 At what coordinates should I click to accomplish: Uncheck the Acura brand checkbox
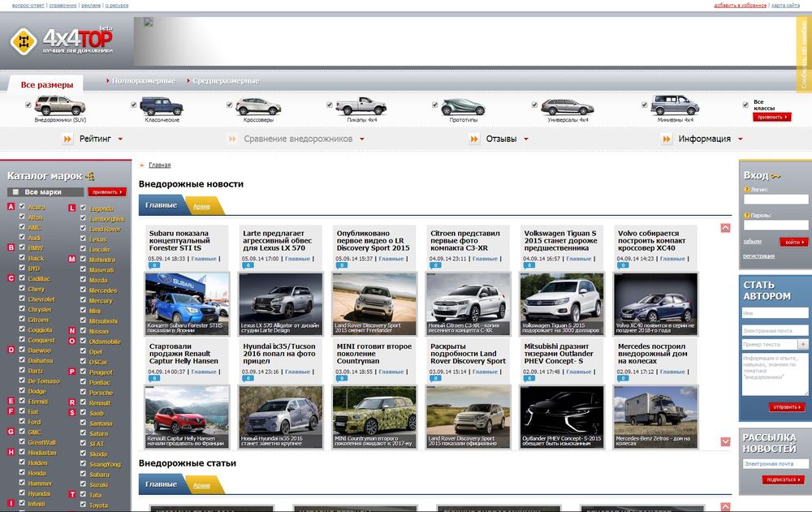point(22,206)
